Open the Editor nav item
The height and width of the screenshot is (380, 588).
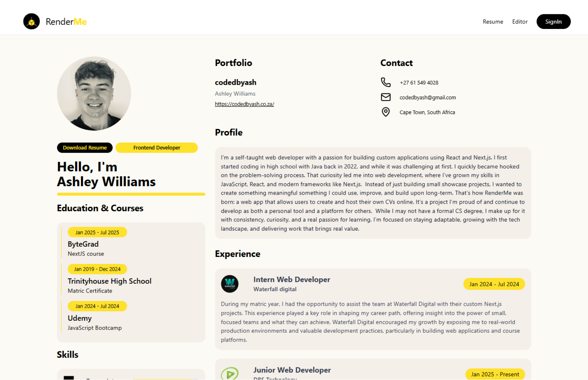(520, 22)
